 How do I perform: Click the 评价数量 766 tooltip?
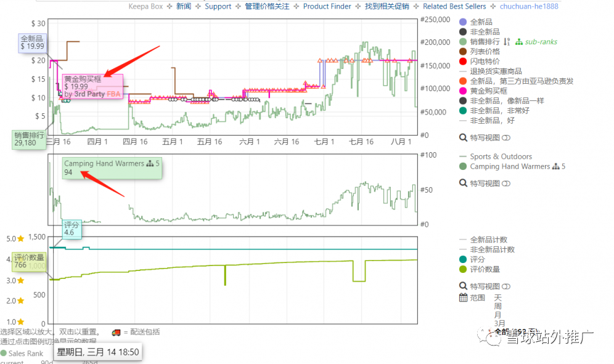pyautogui.click(x=29, y=262)
